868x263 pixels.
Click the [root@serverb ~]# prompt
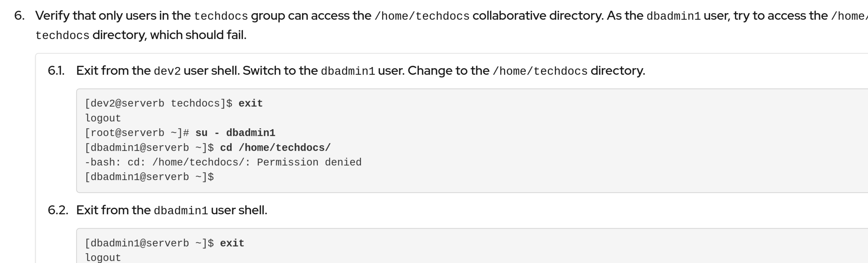point(137,133)
